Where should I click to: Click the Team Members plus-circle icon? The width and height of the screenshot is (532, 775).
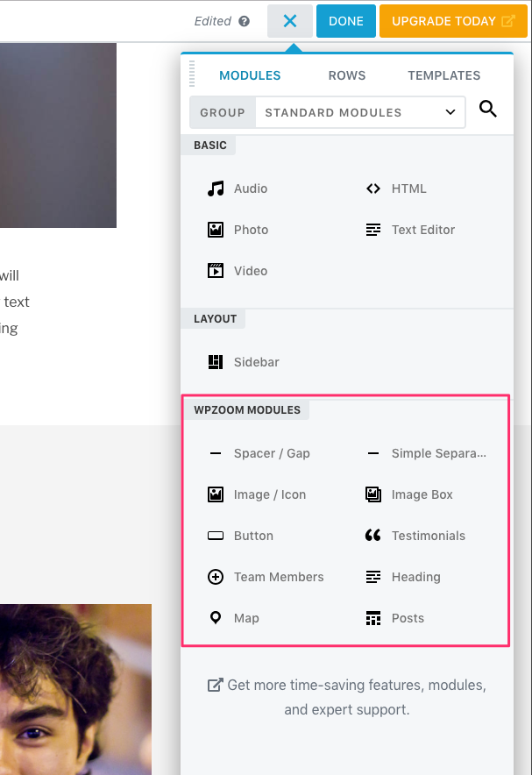pos(216,577)
